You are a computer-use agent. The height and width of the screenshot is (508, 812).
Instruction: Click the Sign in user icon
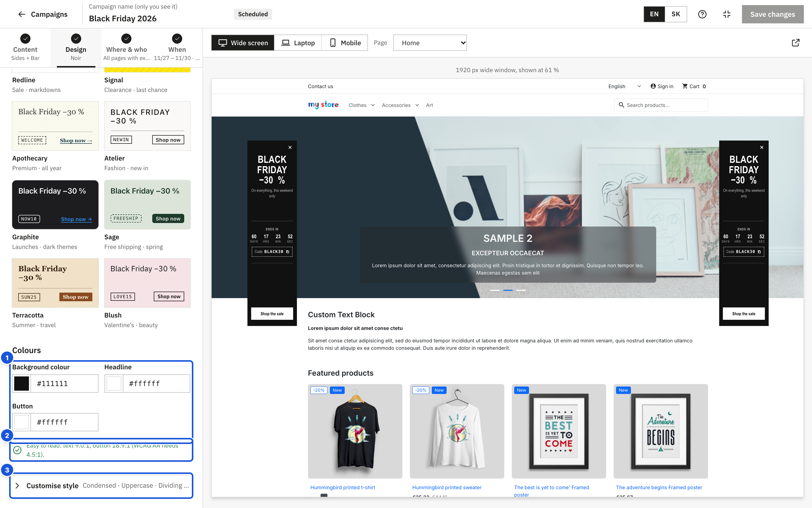coord(653,86)
